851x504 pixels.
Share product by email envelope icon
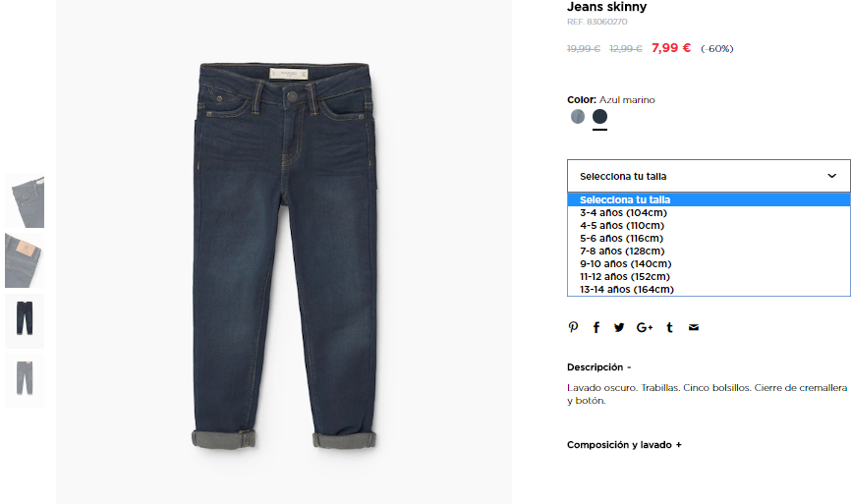pos(694,327)
